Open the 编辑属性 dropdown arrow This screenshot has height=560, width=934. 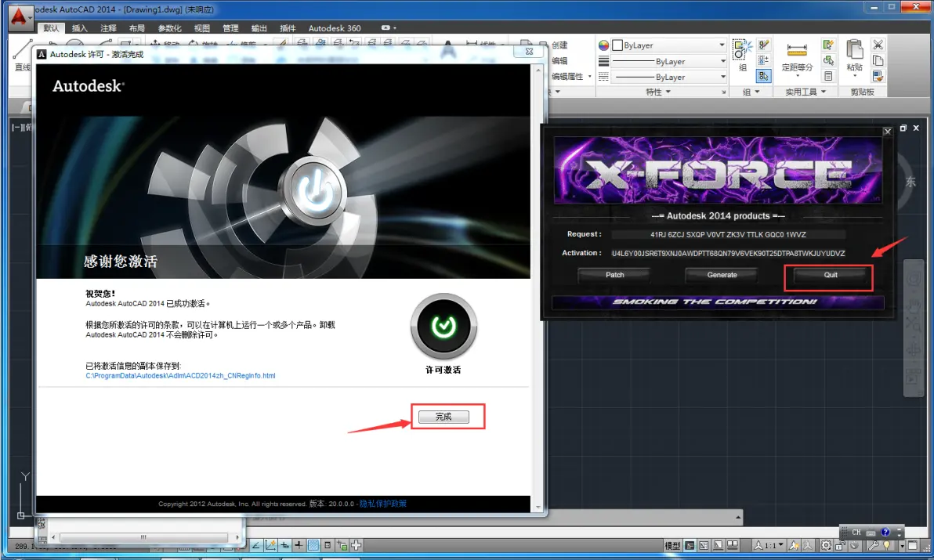click(590, 76)
